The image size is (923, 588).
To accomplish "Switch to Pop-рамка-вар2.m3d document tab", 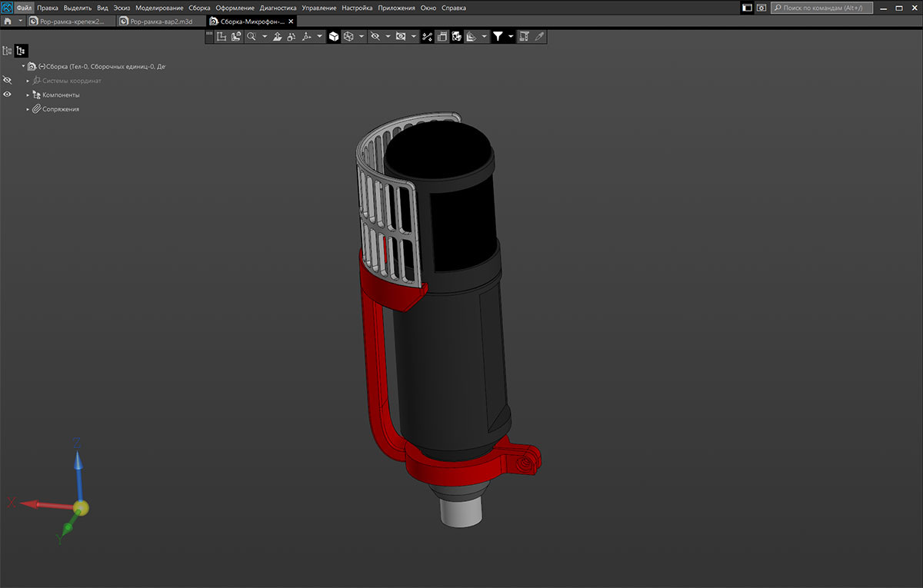I will 162,22.
